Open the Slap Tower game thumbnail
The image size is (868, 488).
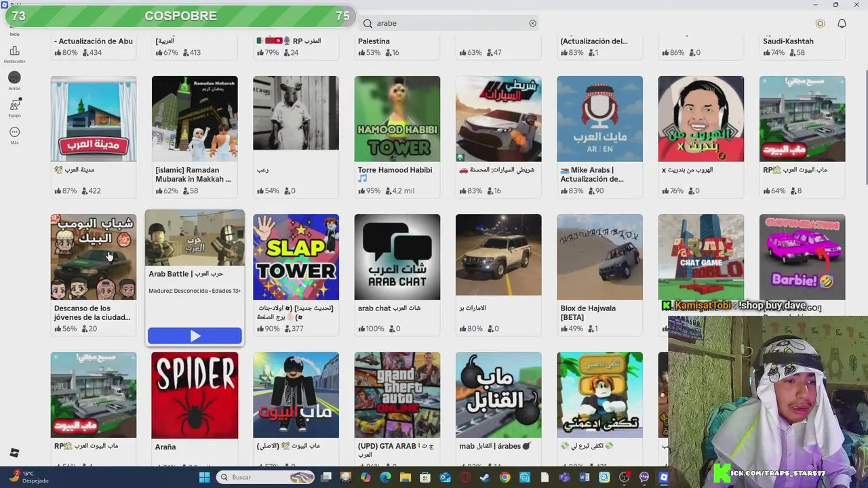(x=296, y=257)
